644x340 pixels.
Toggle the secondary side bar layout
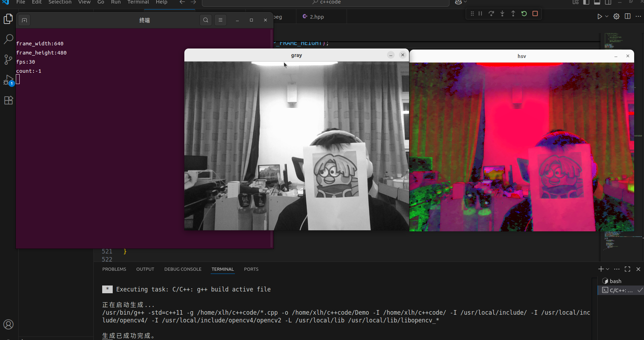click(608, 2)
